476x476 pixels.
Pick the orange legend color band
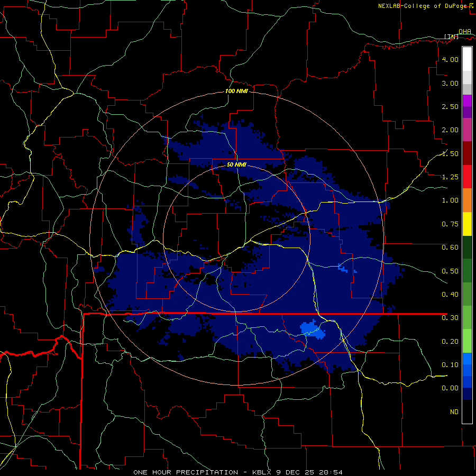pyautogui.click(x=467, y=200)
